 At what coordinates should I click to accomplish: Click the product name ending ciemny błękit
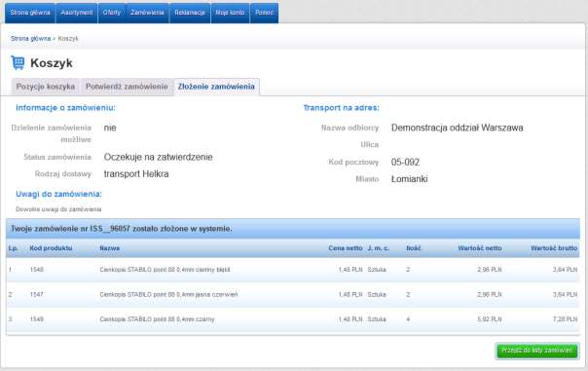tap(165, 270)
